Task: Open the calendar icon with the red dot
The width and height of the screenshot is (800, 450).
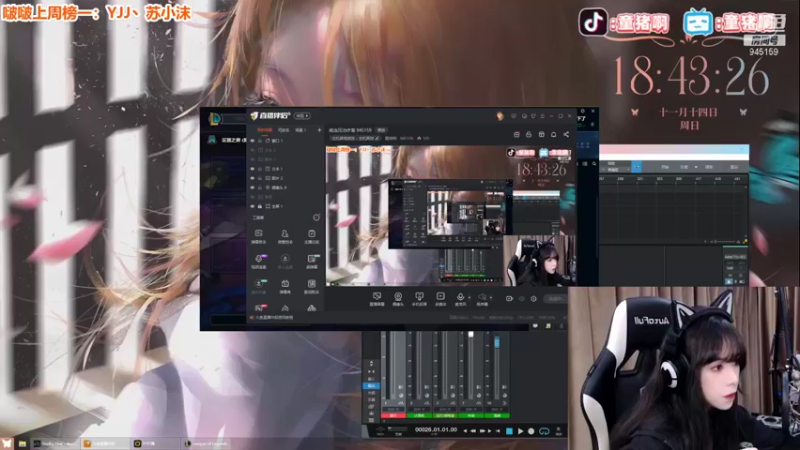Action: point(516,134)
